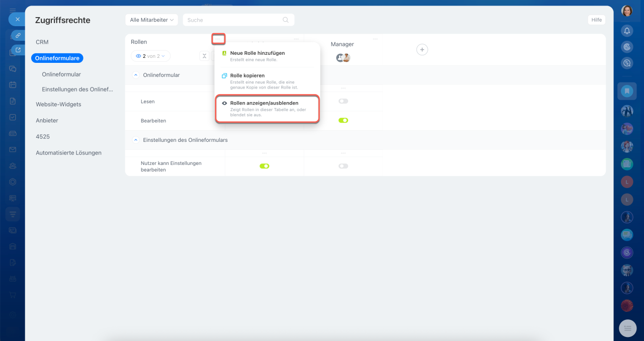Open notifications bell in right sidebar
The image size is (644, 341).
pos(627,31)
